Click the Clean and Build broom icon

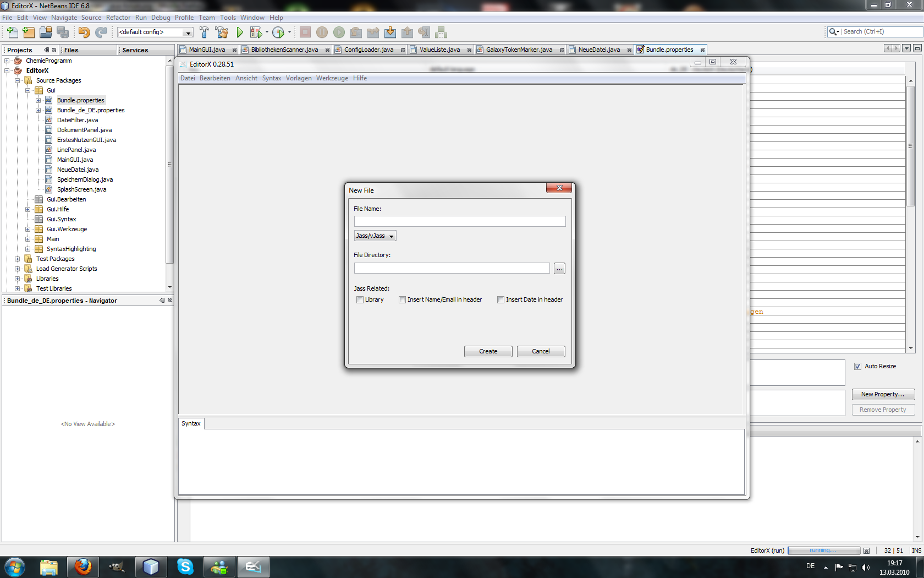(222, 32)
